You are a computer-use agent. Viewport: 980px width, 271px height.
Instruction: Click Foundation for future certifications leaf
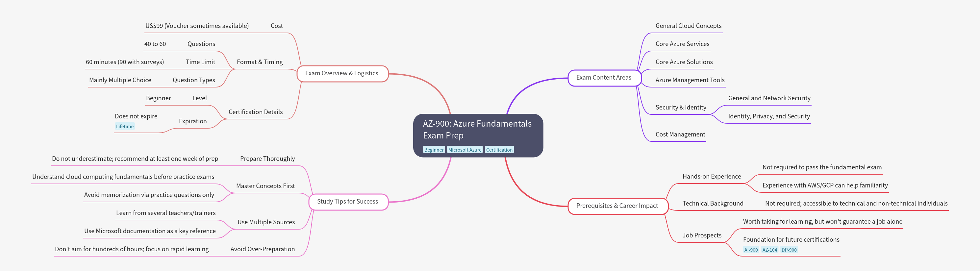pos(791,239)
